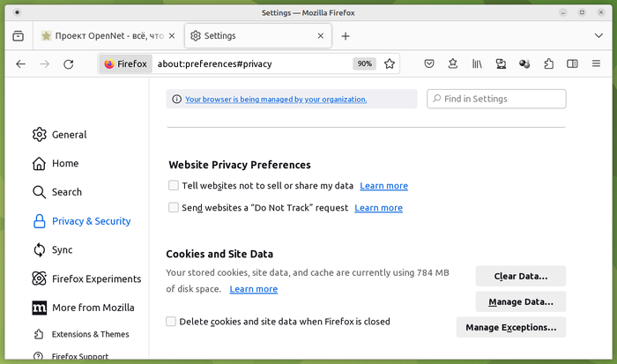This screenshot has height=364, width=617.
Task: Check the 'Do Not Track' request option
Action: pos(173,208)
